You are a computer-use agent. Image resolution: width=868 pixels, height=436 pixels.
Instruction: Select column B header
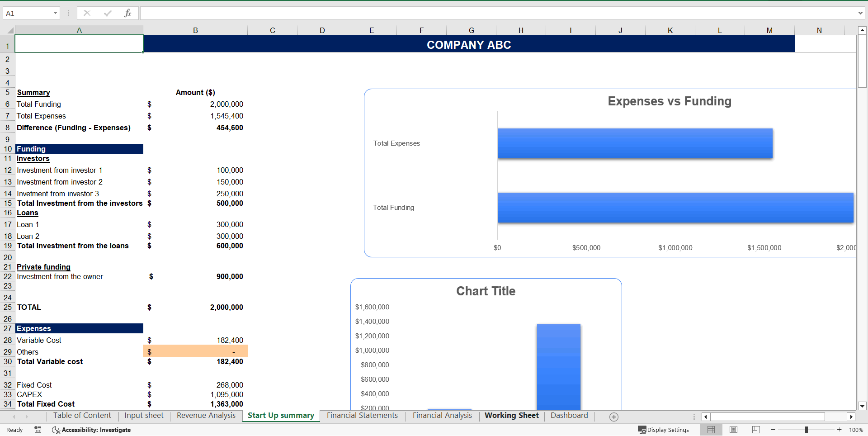(195, 30)
